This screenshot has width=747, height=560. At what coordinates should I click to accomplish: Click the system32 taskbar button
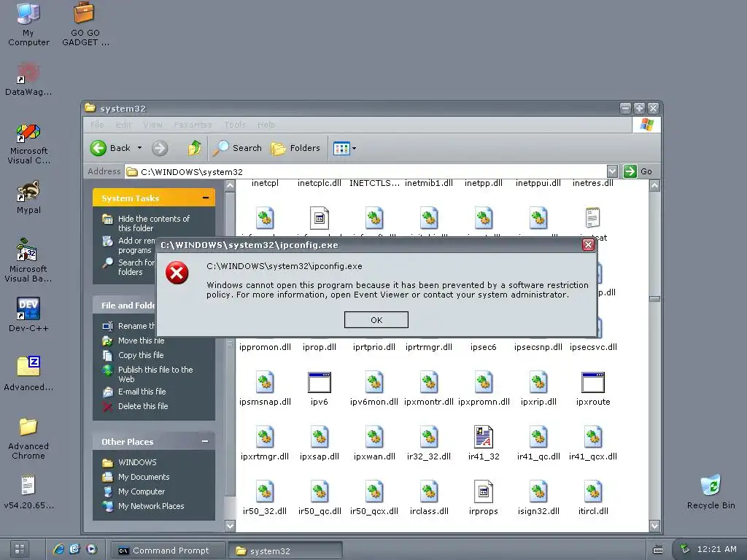[285, 551]
